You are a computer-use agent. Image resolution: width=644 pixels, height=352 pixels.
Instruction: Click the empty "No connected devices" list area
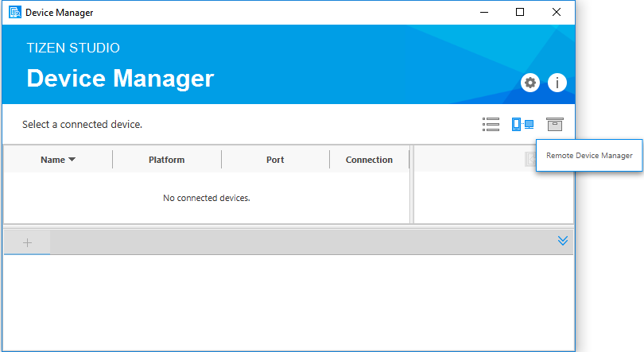(206, 198)
